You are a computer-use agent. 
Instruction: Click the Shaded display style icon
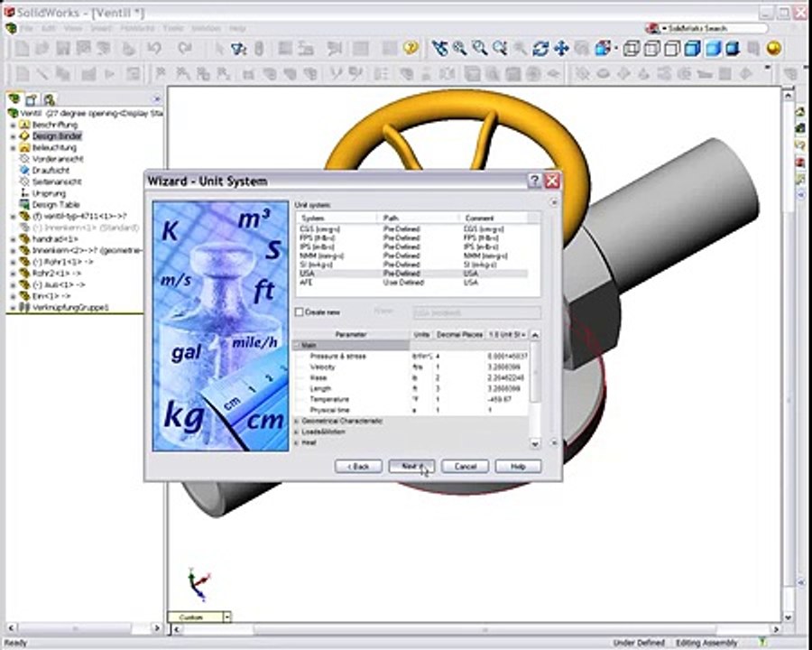point(713,49)
